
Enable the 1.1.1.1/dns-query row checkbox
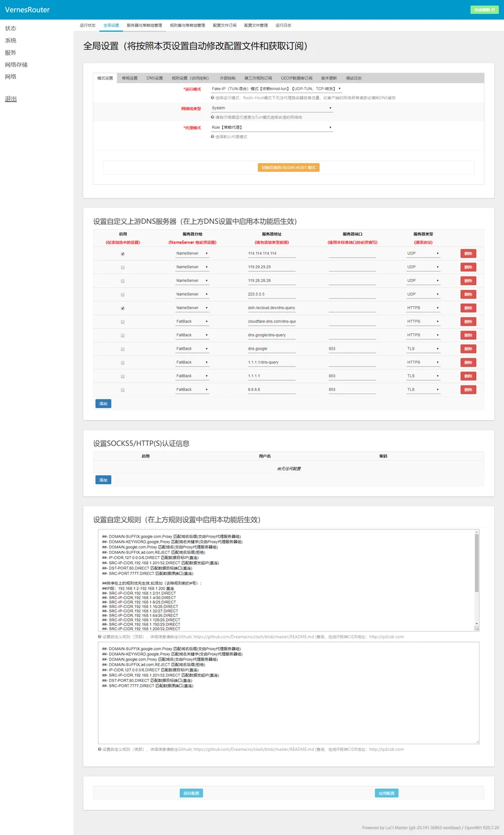(x=122, y=363)
